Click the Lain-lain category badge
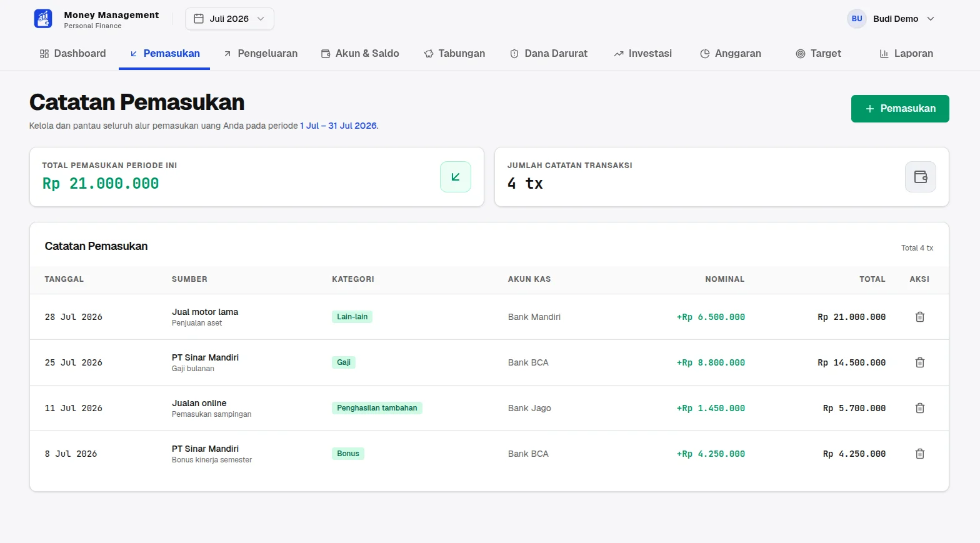The height and width of the screenshot is (543, 980). [x=352, y=317]
